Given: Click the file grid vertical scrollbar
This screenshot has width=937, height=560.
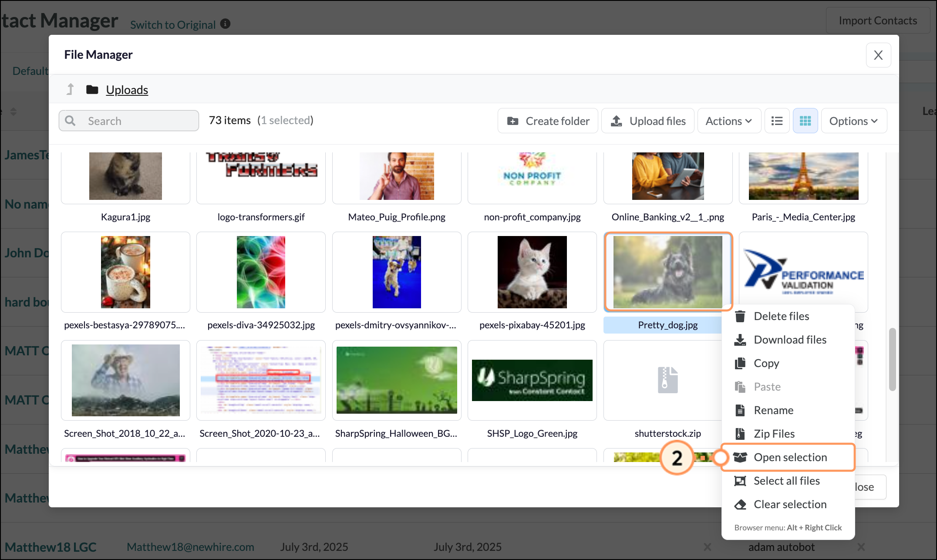Looking at the screenshot, I should pos(892,359).
